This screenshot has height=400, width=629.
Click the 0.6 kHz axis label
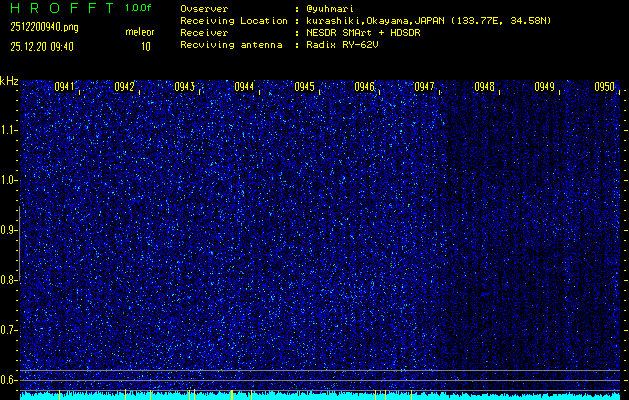8,380
